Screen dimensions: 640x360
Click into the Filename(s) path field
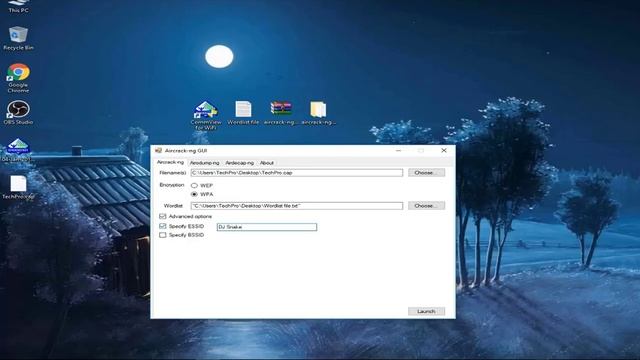click(297, 173)
